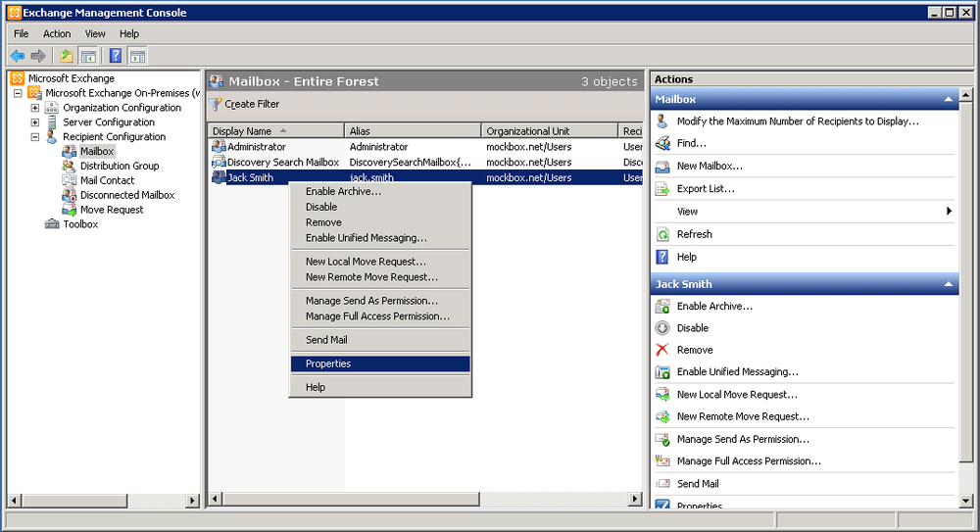
Task: Click the Modify Maximum Number of Recipients icon
Action: pyautogui.click(x=662, y=121)
